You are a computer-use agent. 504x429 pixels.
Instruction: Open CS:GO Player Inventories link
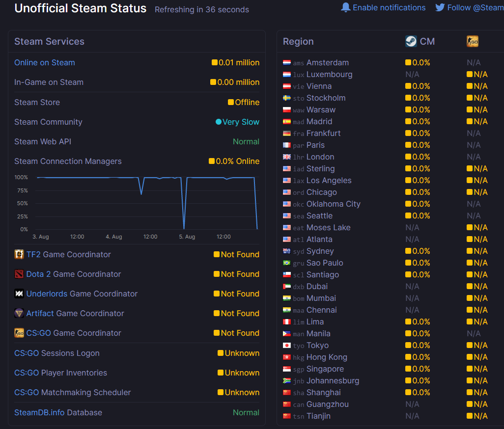coord(61,373)
